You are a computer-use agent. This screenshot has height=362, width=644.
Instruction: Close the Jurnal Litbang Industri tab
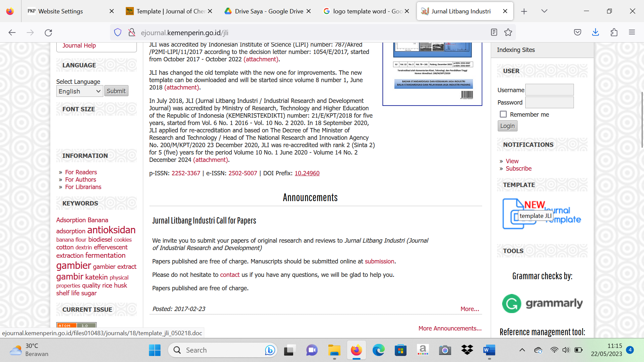pos(505,11)
